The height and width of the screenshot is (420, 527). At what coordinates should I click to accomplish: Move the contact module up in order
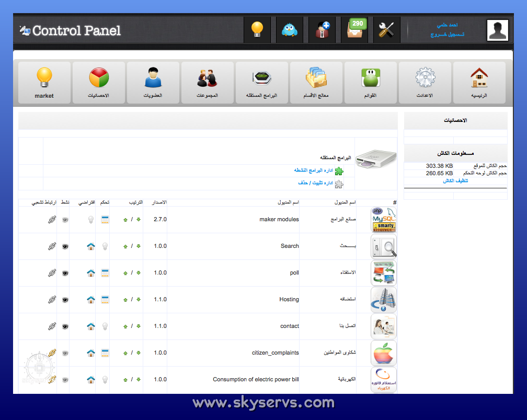pos(125,326)
